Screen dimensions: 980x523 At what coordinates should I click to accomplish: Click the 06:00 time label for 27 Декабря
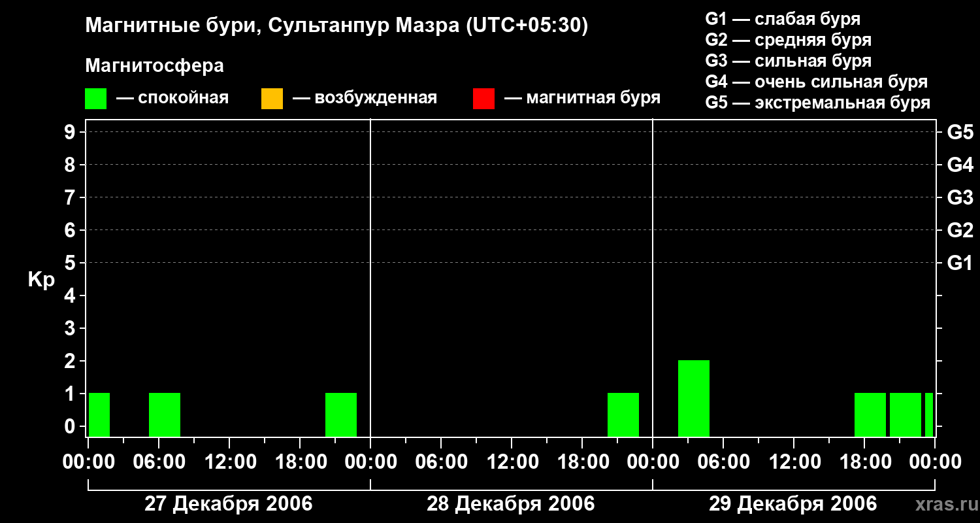pyautogui.click(x=159, y=462)
